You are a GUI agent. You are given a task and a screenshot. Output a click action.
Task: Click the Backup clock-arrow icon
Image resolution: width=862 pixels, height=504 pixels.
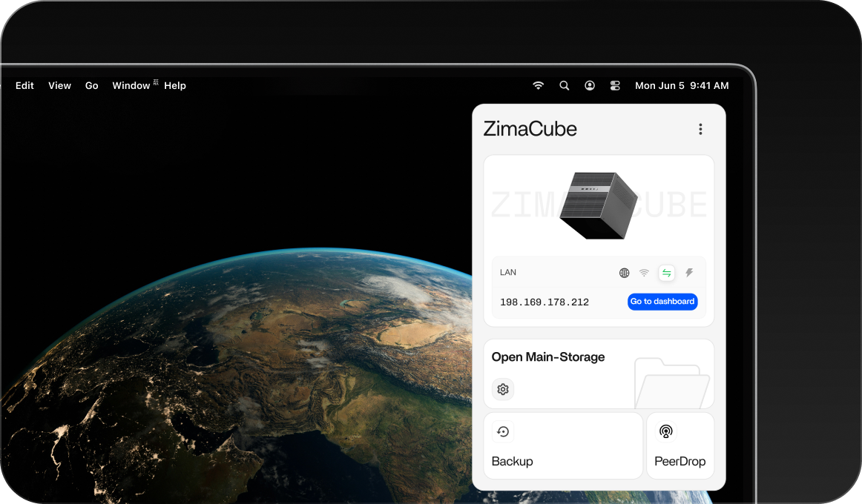pyautogui.click(x=502, y=431)
